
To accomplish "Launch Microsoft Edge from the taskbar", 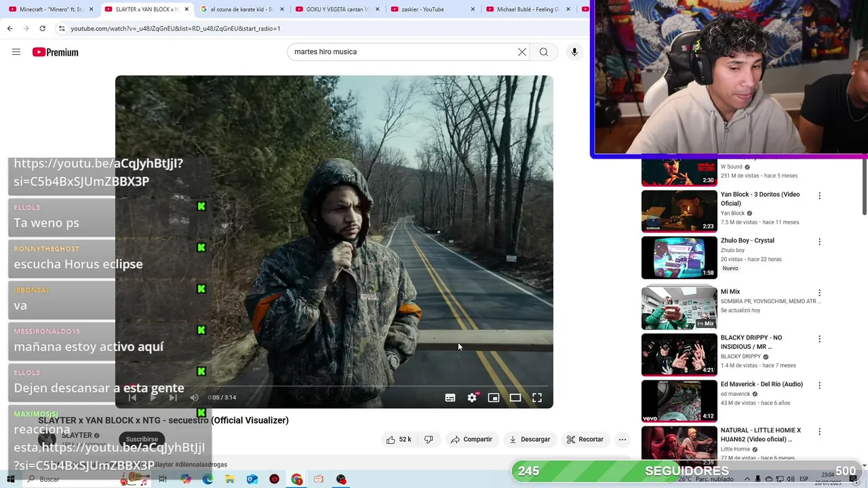I will (x=208, y=479).
